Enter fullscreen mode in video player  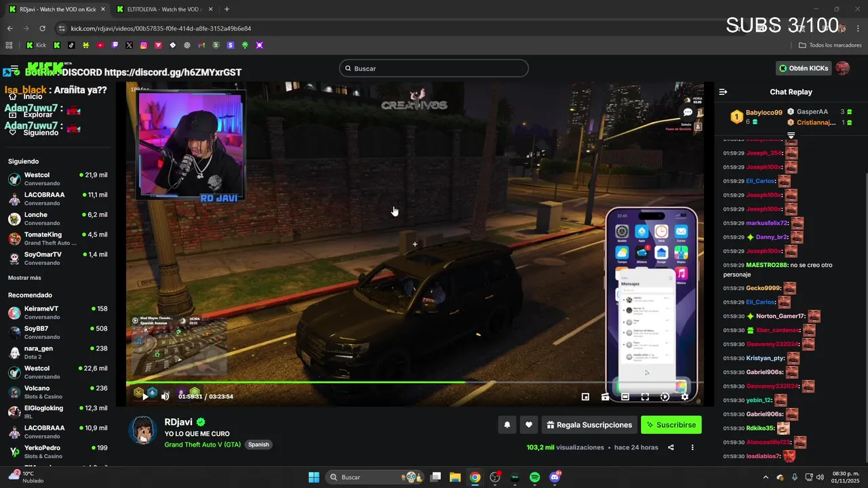pyautogui.click(x=645, y=397)
